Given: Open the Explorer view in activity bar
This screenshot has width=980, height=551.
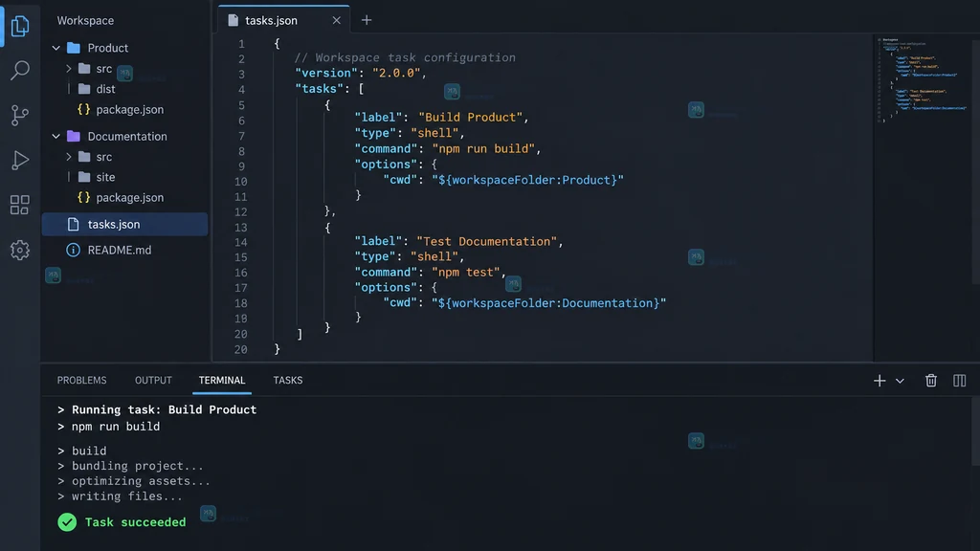Looking at the screenshot, I should 20,26.
